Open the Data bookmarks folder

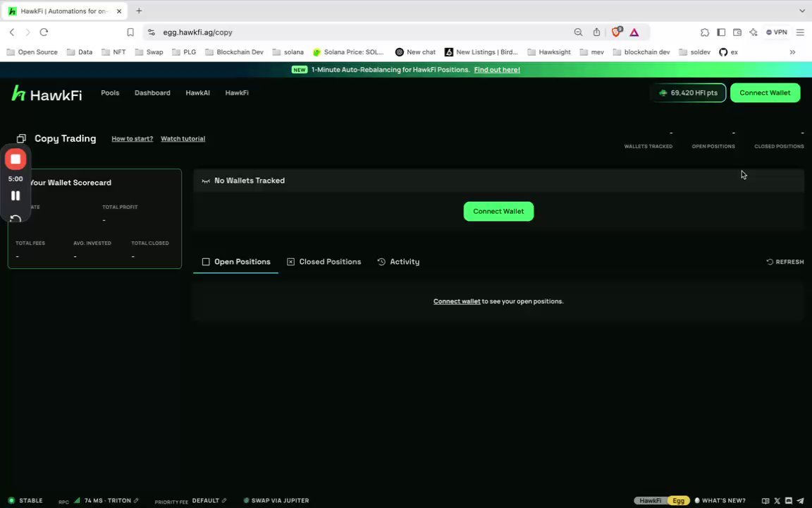(x=79, y=52)
